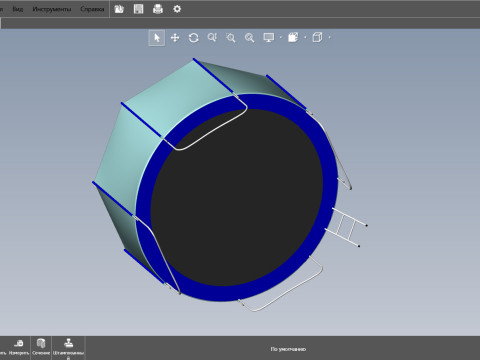Select the pan move tool
The height and width of the screenshot is (360, 480).
[x=175, y=38]
